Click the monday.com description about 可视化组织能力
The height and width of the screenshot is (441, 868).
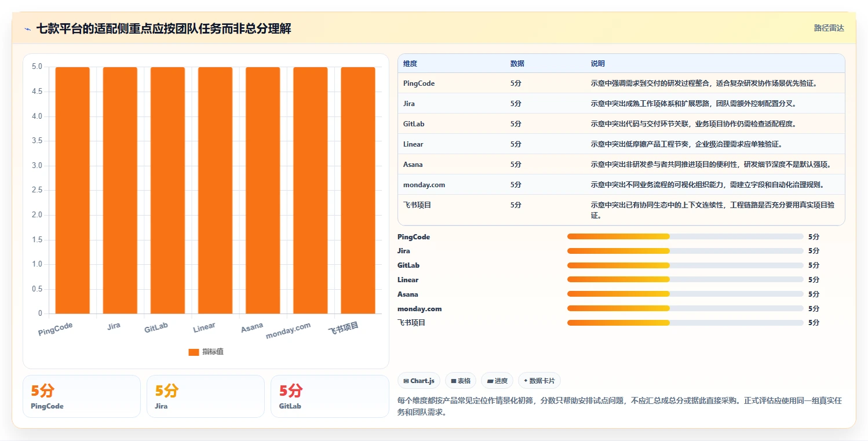(707, 185)
